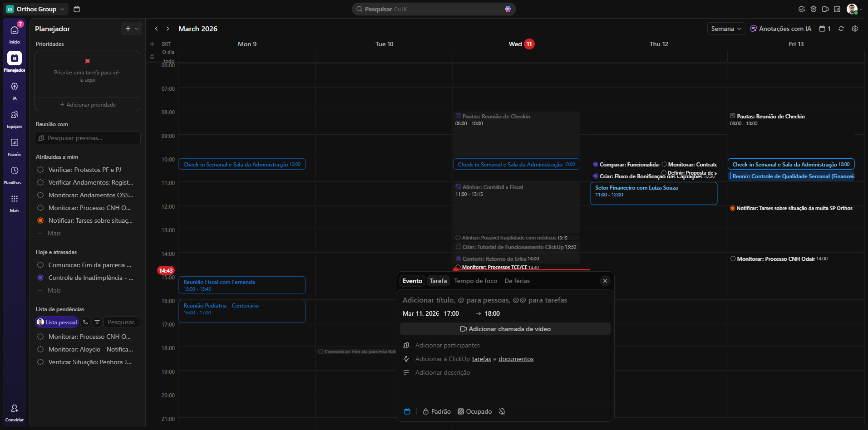Click the blue calendar color selector in popup
This screenshot has width=868, height=430.
[407, 411]
